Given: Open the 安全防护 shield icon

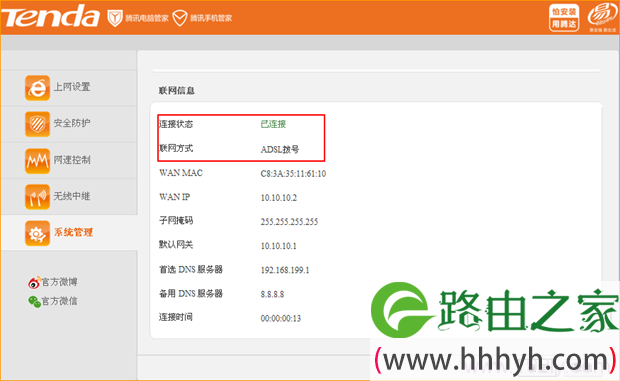Looking at the screenshot, I should 37,124.
